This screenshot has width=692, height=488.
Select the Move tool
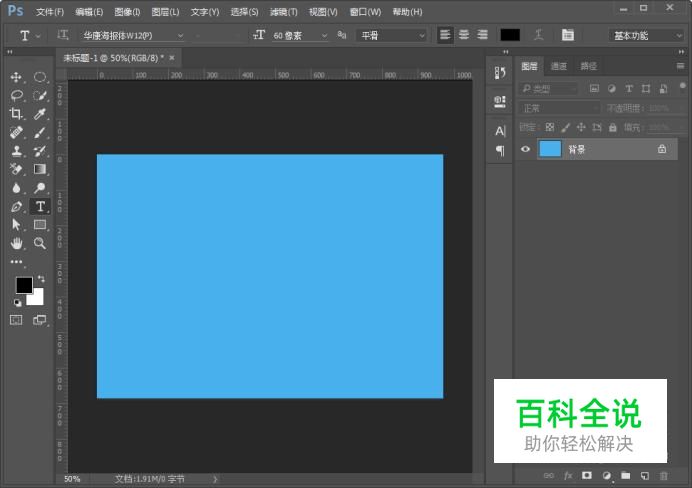[16, 77]
